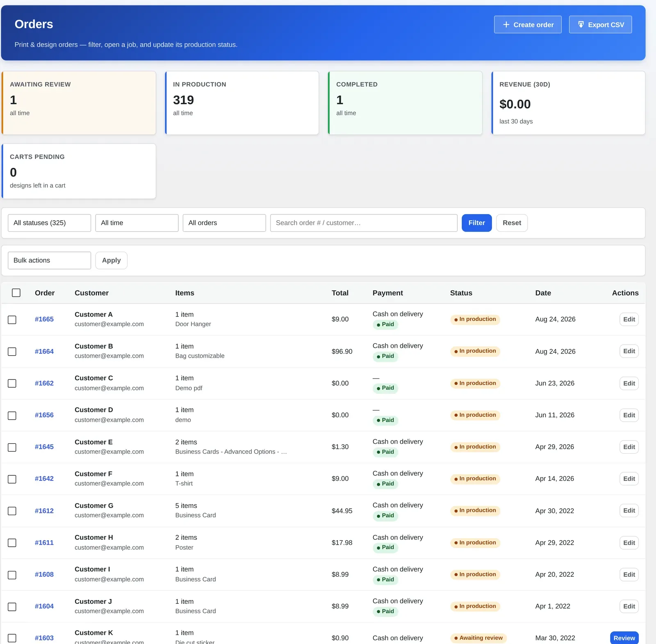Image resolution: width=656 pixels, height=644 pixels.
Task: Click the plus icon on Create order
Action: point(506,25)
